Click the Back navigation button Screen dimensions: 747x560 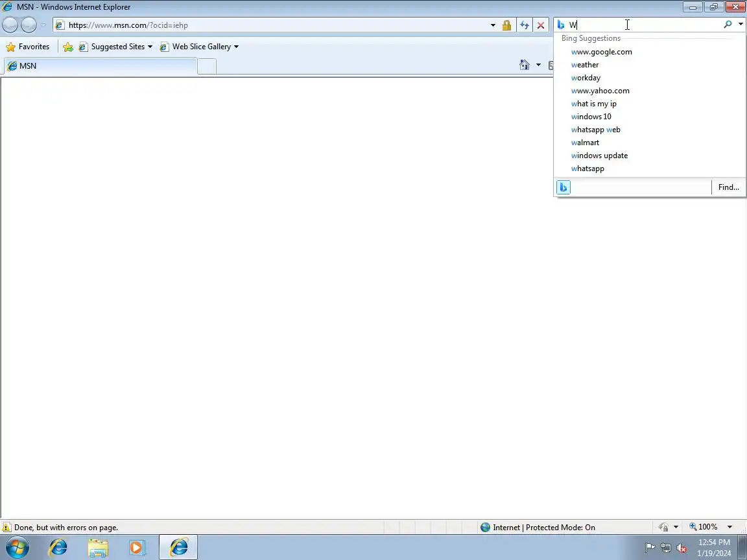[10, 25]
